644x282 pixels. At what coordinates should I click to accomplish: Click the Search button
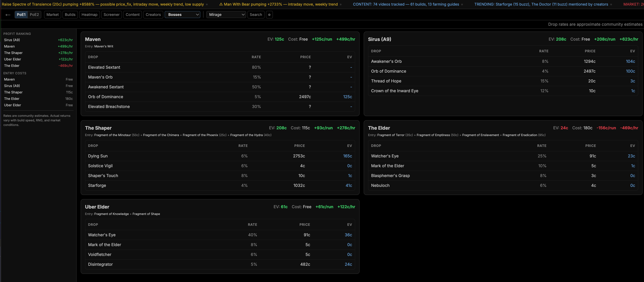point(256,15)
